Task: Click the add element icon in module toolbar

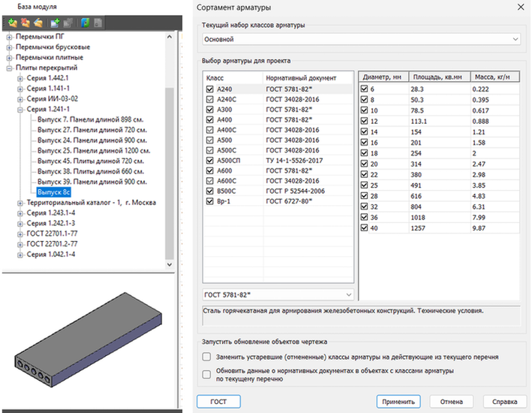Action: coord(56,23)
